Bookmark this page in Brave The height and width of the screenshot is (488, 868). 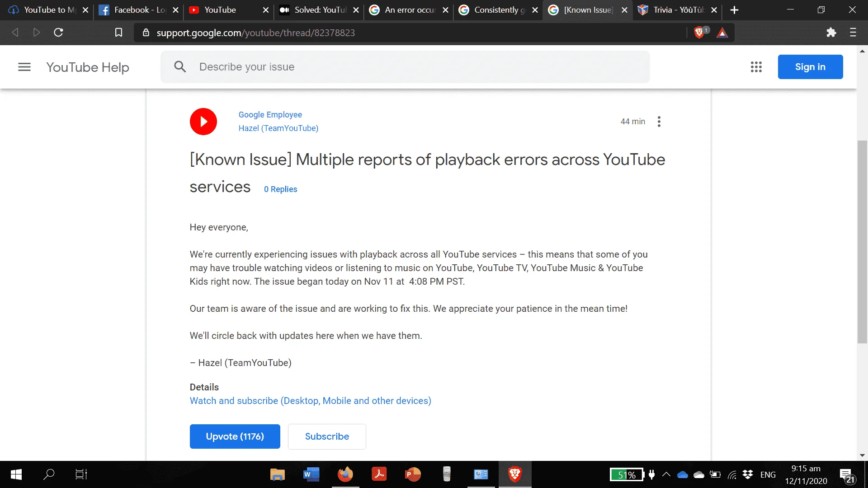(x=118, y=33)
